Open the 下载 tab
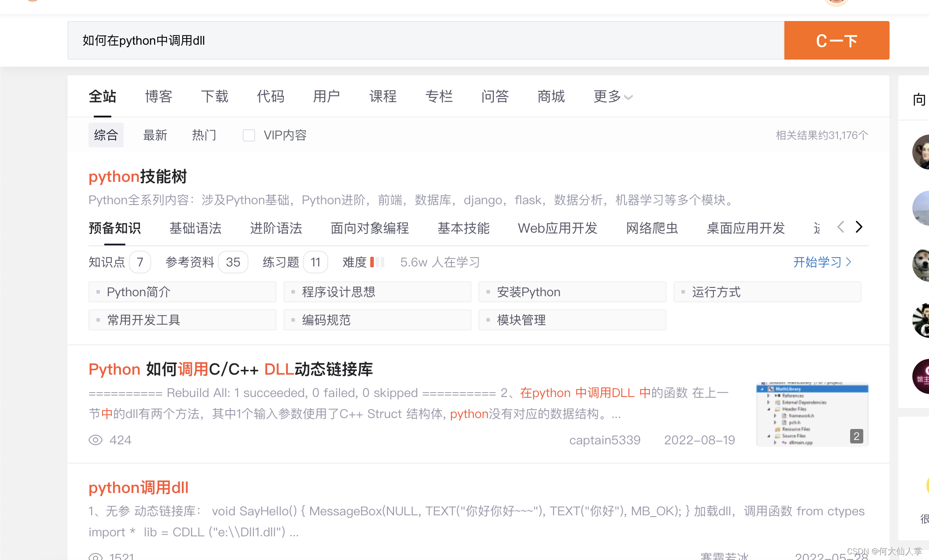The height and width of the screenshot is (560, 929). 215,96
